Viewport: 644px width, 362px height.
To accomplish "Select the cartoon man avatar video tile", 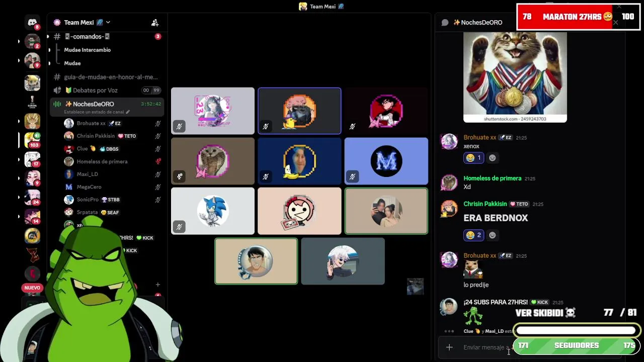I will pos(256,261).
